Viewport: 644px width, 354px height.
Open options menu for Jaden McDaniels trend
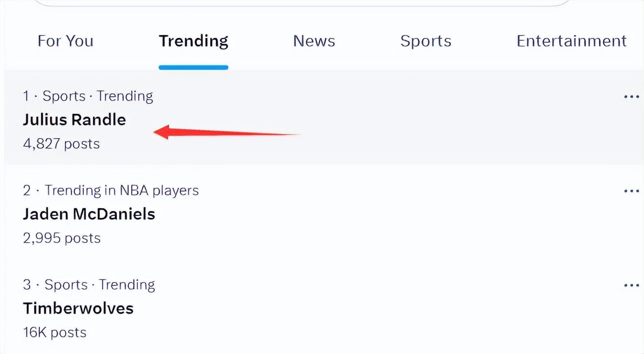631,191
